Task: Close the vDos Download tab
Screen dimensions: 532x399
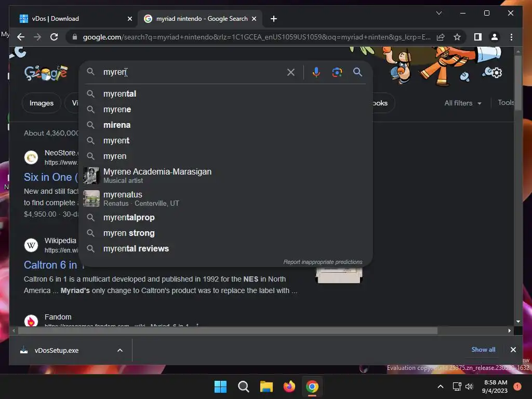Action: pos(129,19)
